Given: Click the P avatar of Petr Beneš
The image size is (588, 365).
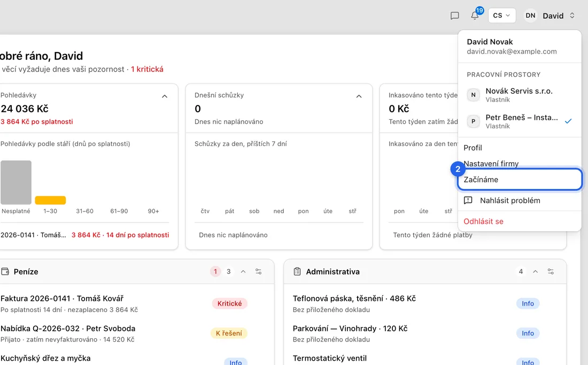Looking at the screenshot, I should (x=473, y=121).
